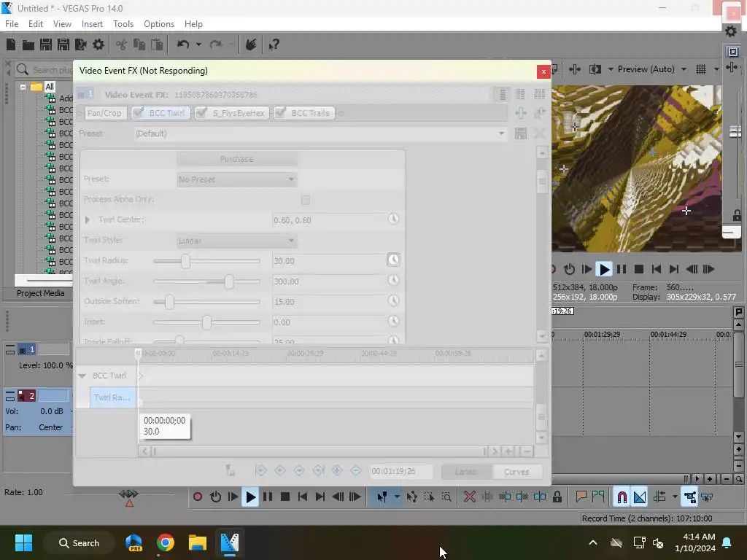Screen dimensions: 747x560
Task: Click the Insert Region flags icon
Action: (x=598, y=497)
